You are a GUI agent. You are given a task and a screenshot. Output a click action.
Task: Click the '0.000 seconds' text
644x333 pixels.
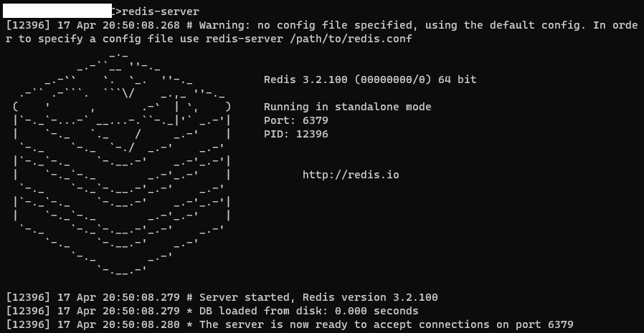377,311
